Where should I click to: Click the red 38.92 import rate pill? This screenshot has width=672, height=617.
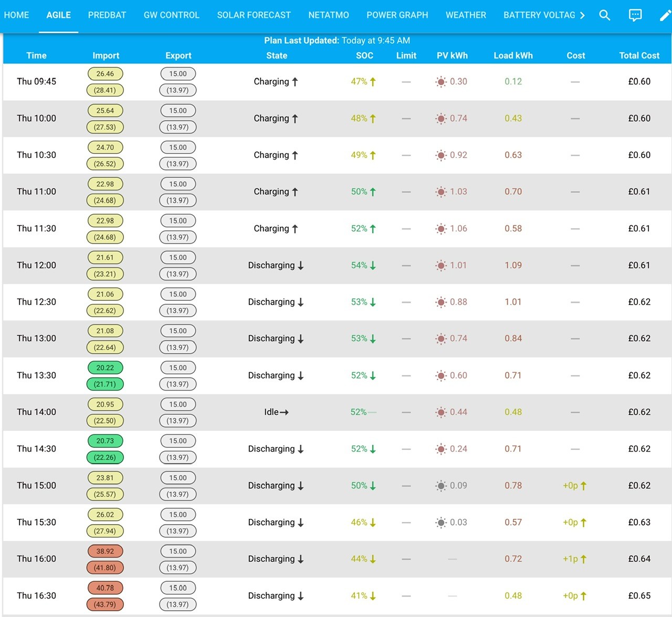click(105, 551)
